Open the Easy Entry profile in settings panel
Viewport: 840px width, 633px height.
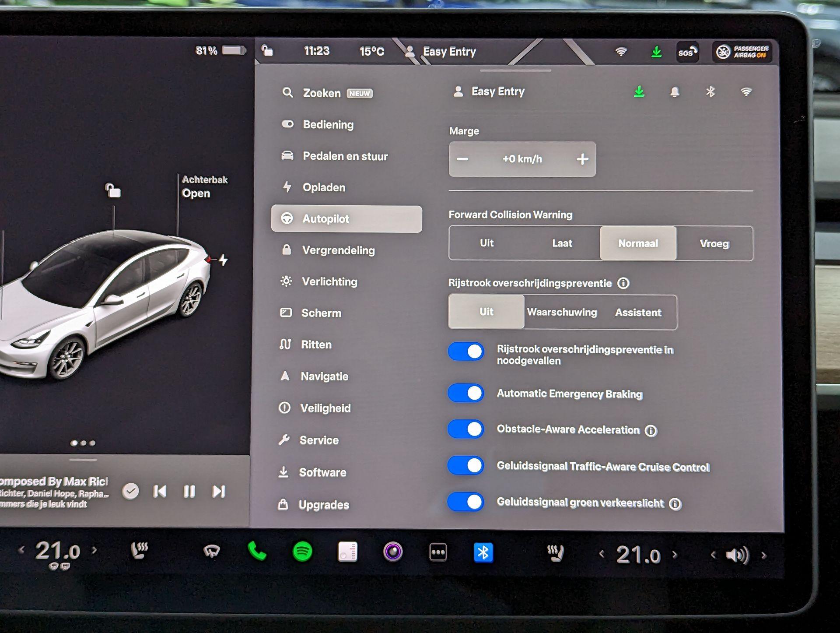point(489,91)
